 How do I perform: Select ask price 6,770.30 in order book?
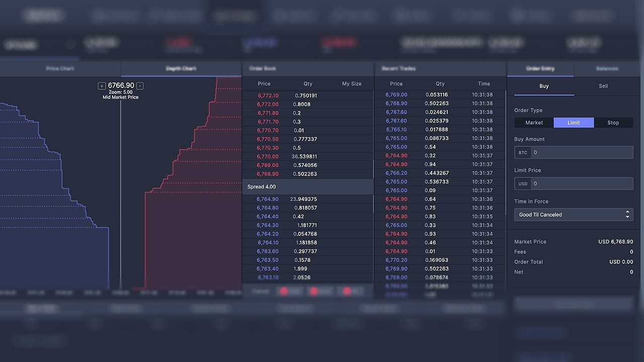click(268, 148)
